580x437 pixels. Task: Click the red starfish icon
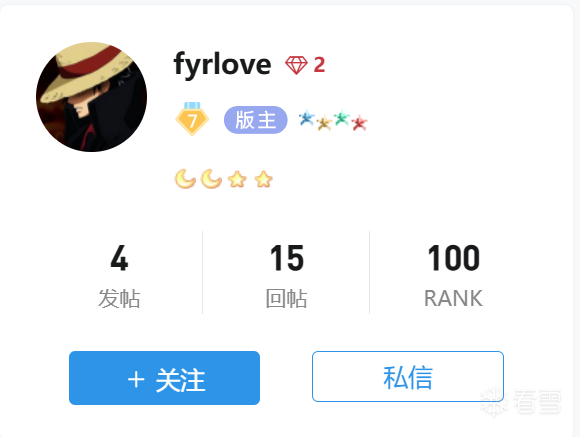(x=359, y=123)
